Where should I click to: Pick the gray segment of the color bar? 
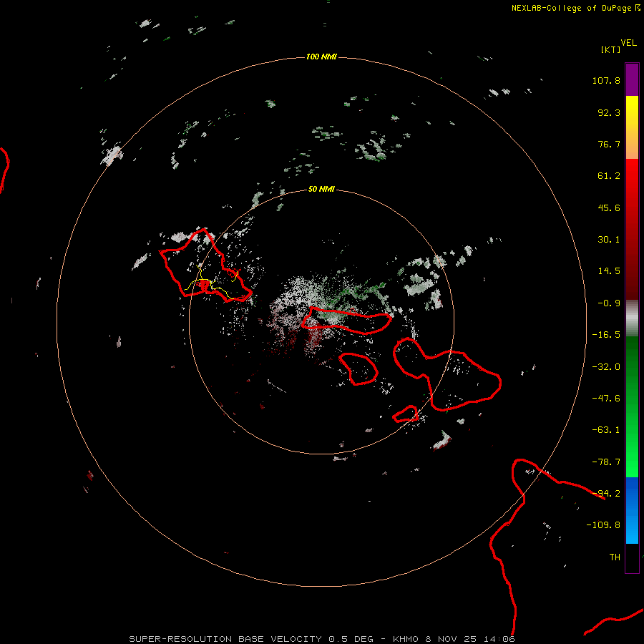[x=632, y=318]
